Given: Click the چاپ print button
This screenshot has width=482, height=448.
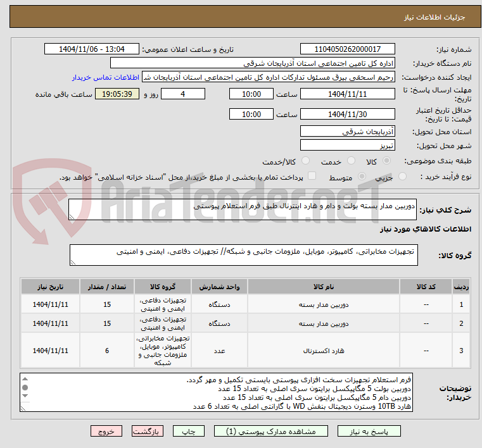Looking at the screenshot, I should click(x=189, y=432).
